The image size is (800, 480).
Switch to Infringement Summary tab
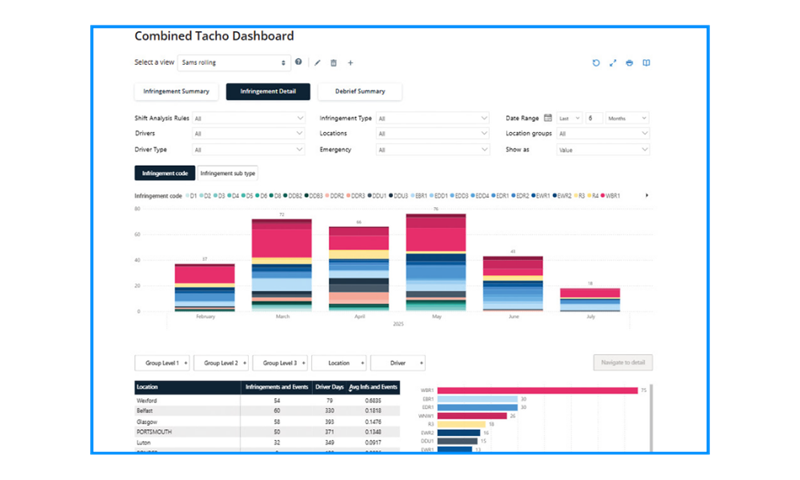pos(177,91)
